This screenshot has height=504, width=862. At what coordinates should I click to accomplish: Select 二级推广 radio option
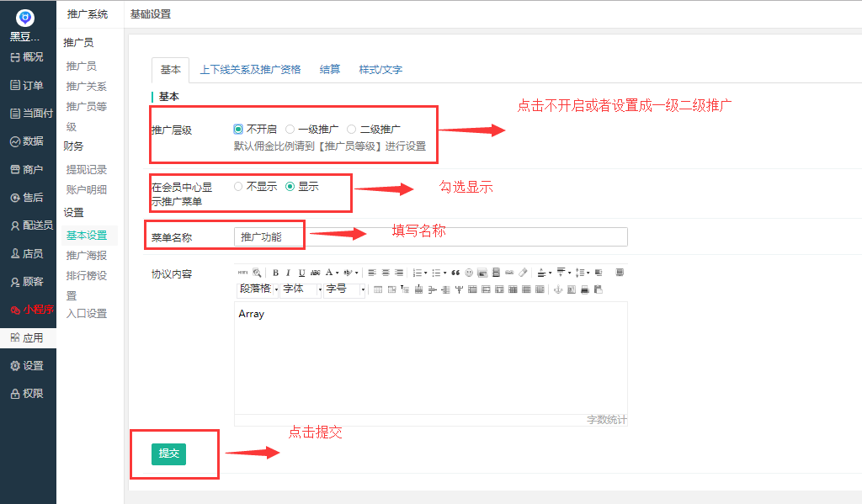[351, 130]
